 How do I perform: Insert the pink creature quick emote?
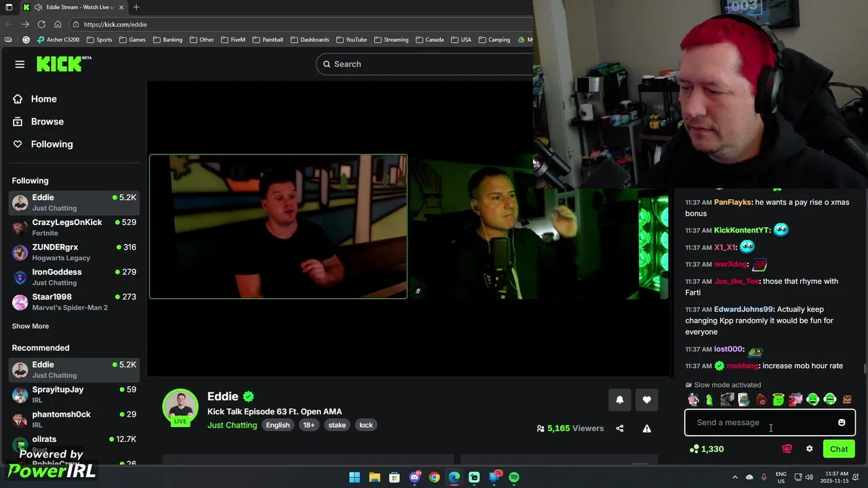click(x=693, y=400)
